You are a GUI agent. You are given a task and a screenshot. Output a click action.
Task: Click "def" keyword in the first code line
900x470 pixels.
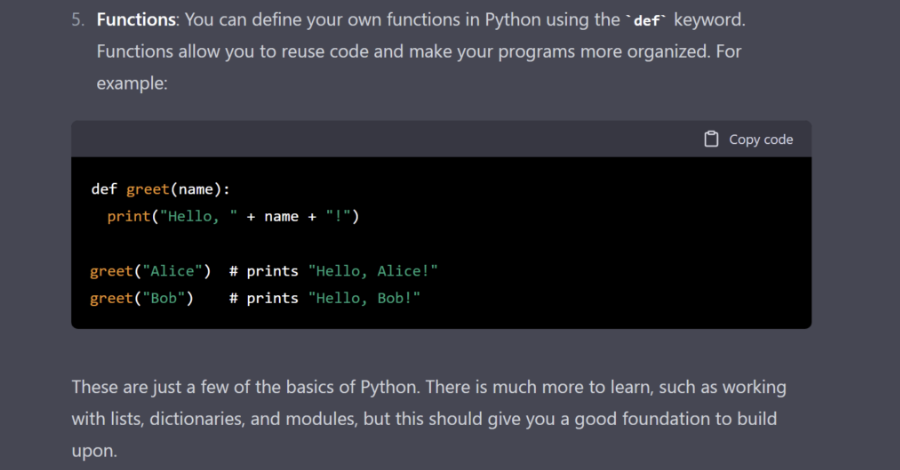[x=103, y=189]
